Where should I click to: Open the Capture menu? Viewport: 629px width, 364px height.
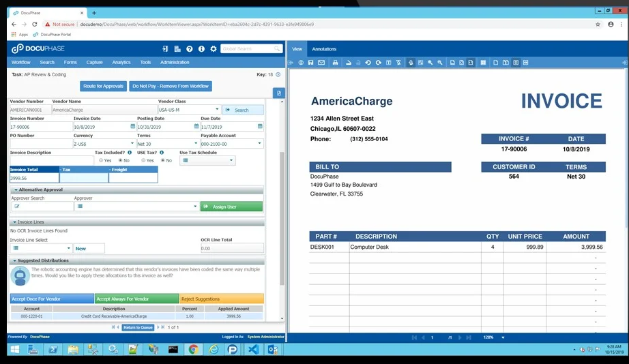pos(95,63)
